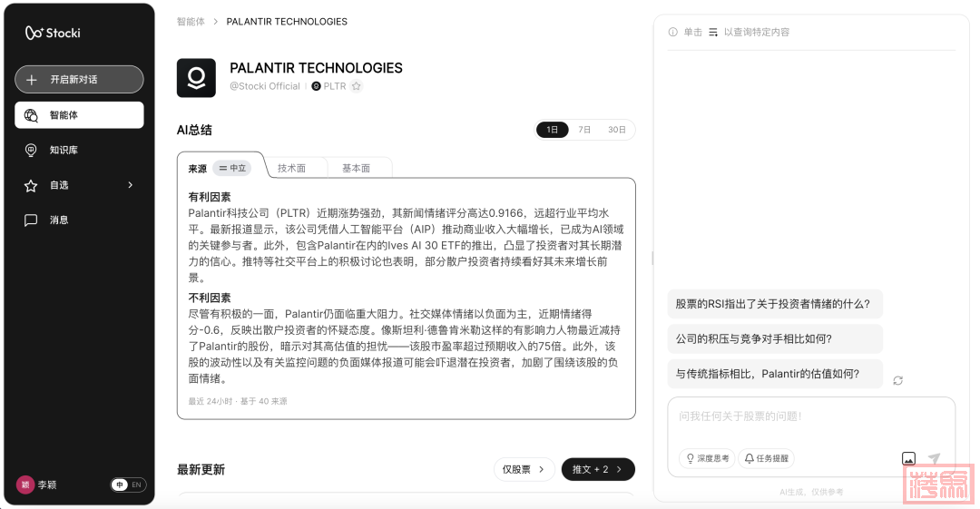Switch to the 来源 tab

tap(198, 169)
